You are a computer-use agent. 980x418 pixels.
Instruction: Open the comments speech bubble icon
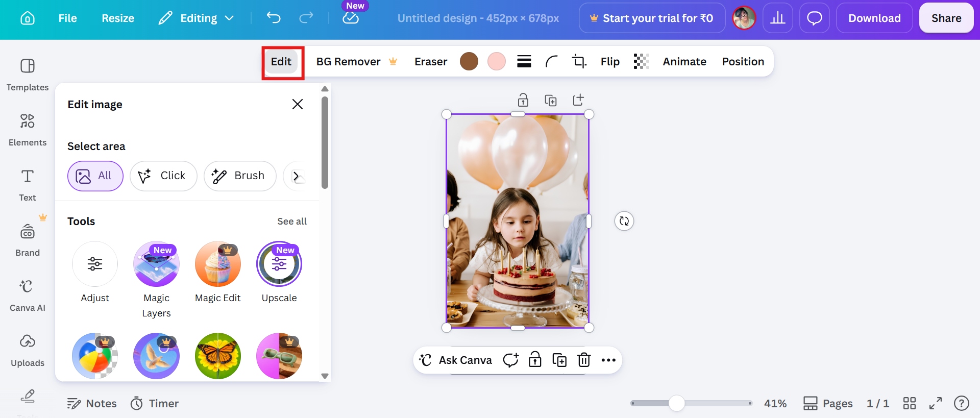pos(814,18)
